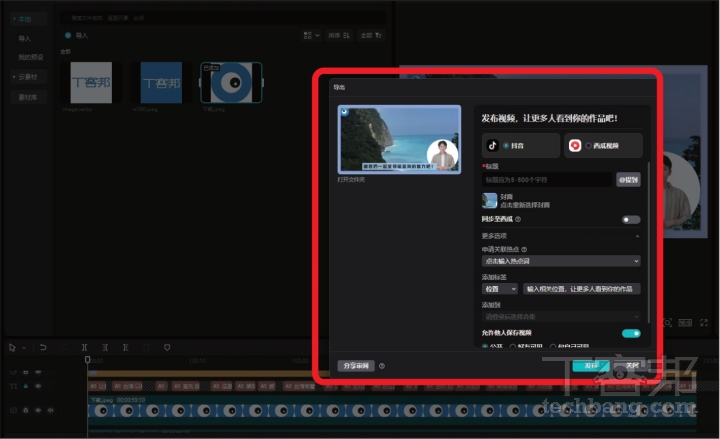Expand the 云素材 cloud section
This screenshot has height=439, width=720.
point(26,77)
